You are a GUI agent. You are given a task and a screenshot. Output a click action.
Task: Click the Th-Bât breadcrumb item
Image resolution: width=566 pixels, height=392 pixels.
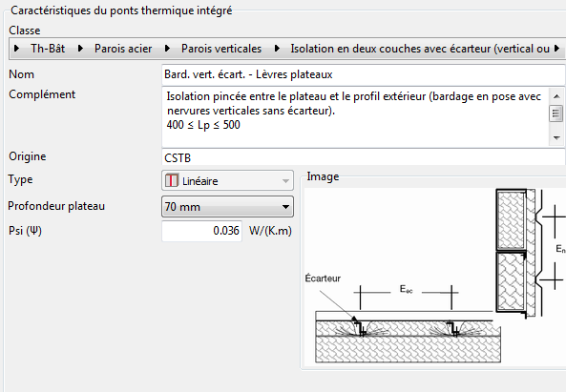point(48,49)
